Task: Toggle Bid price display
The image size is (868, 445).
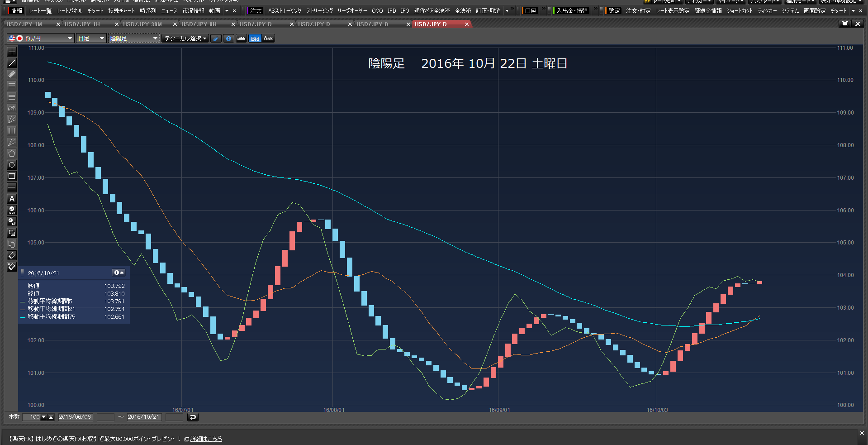Action: click(x=255, y=38)
